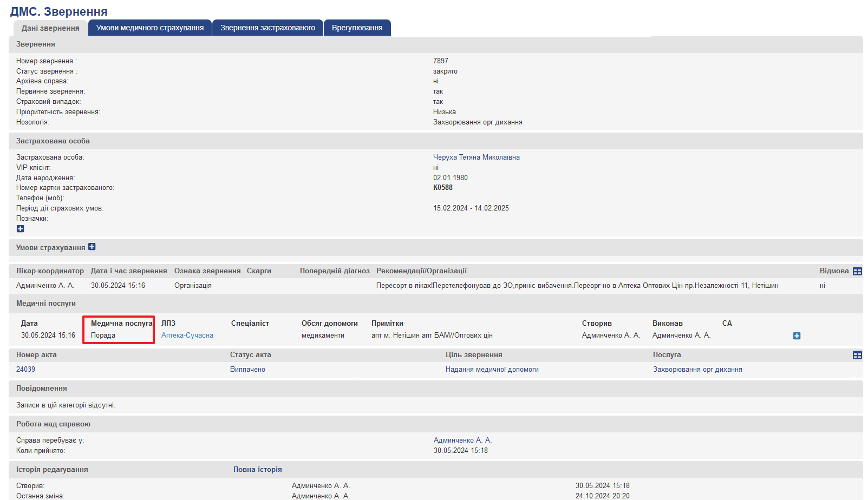The image size is (868, 500).
Task: Open the Звернення застрахованого tab
Action: 267,28
